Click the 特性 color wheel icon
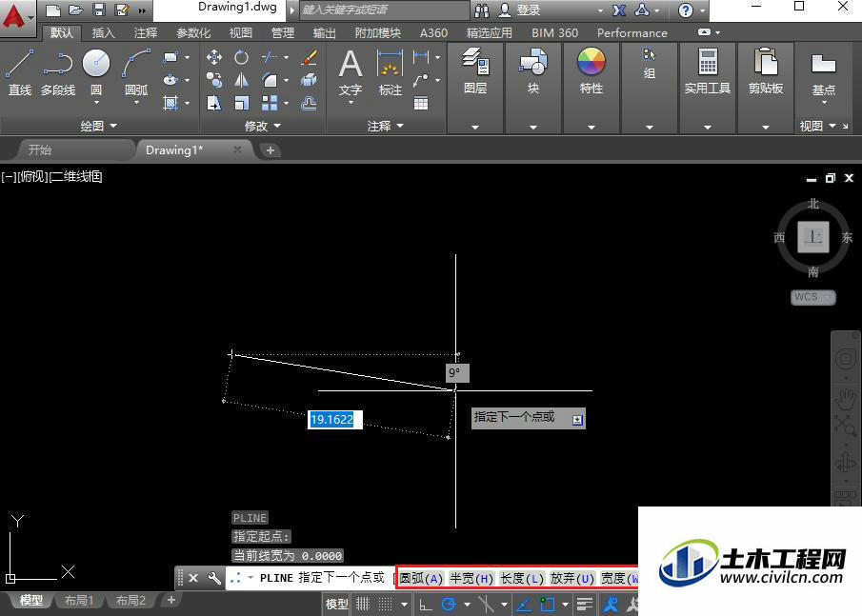The height and width of the screenshot is (616, 862). tap(591, 61)
